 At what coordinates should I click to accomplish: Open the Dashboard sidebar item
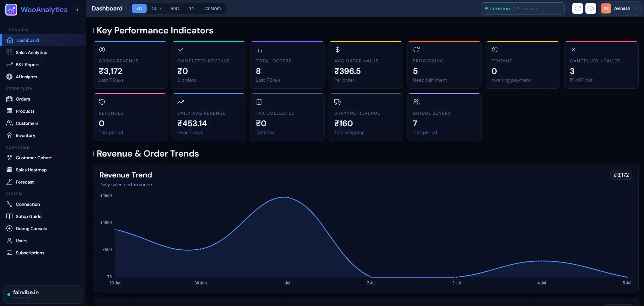click(x=43, y=40)
